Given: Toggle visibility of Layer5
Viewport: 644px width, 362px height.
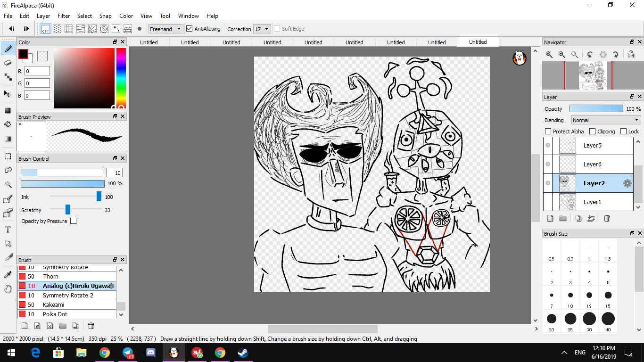Looking at the screenshot, I should [548, 146].
